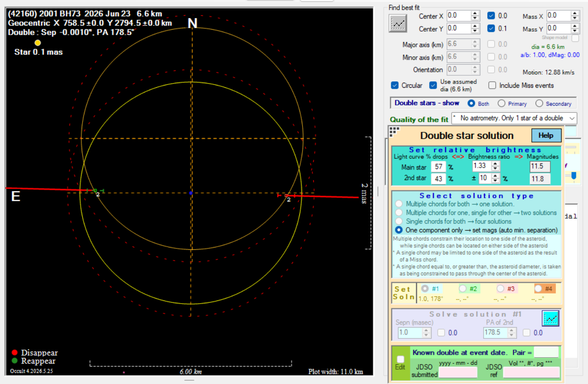This screenshot has width=588, height=384.
Task: Select Both in Double stars show
Action: pos(471,104)
